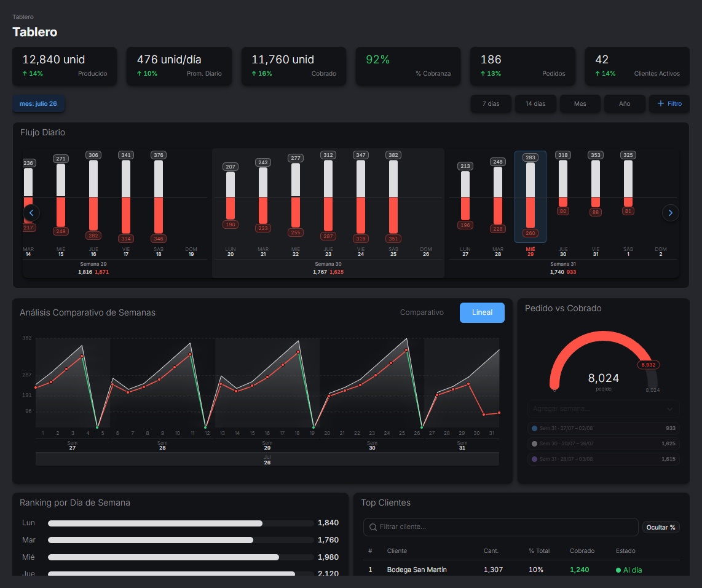Switch chart to Lineal mode
This screenshot has width=702, height=588.
point(482,312)
